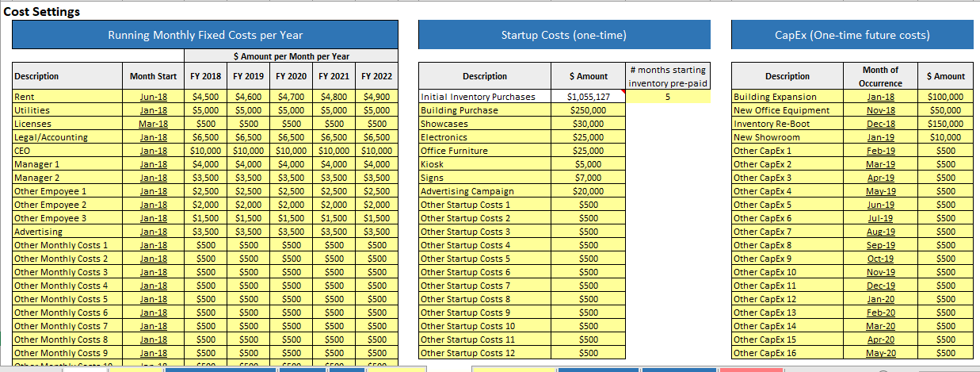Open the Mar-18 month start for Licenses
The width and height of the screenshot is (980, 372).
click(x=153, y=124)
